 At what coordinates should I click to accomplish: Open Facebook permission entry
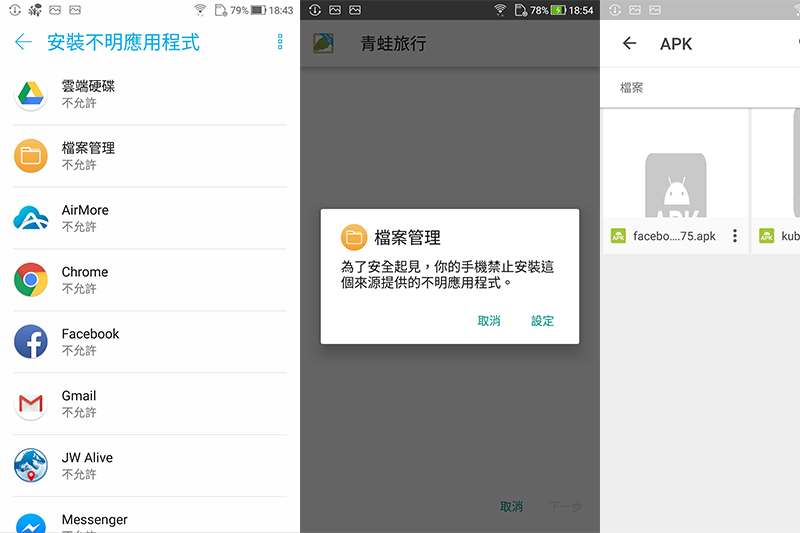tap(150, 342)
